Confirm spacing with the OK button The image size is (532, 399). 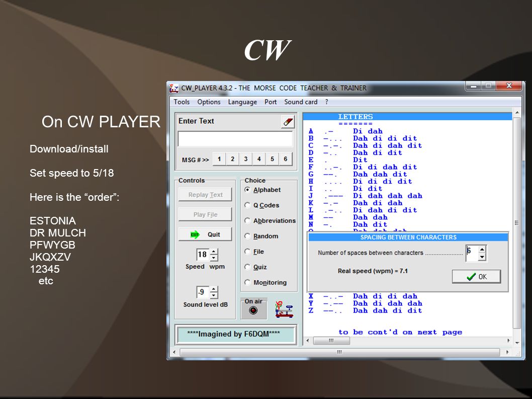[x=476, y=276]
